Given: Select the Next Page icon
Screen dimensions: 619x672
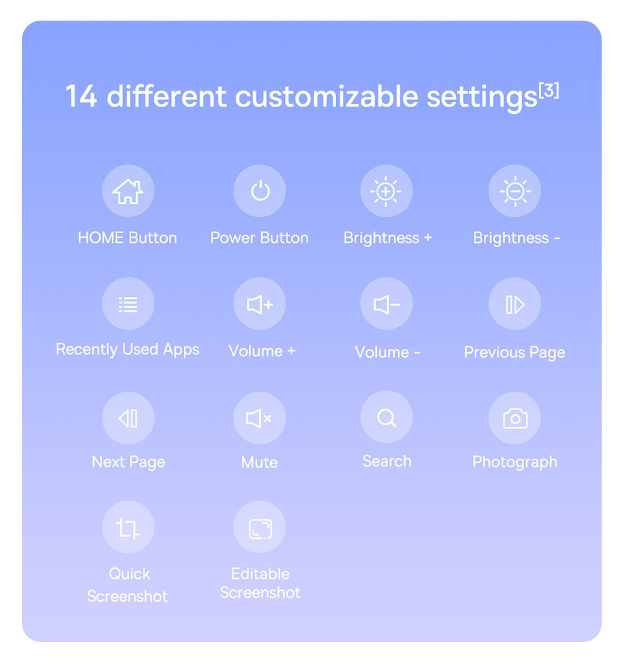Looking at the screenshot, I should click(x=128, y=418).
